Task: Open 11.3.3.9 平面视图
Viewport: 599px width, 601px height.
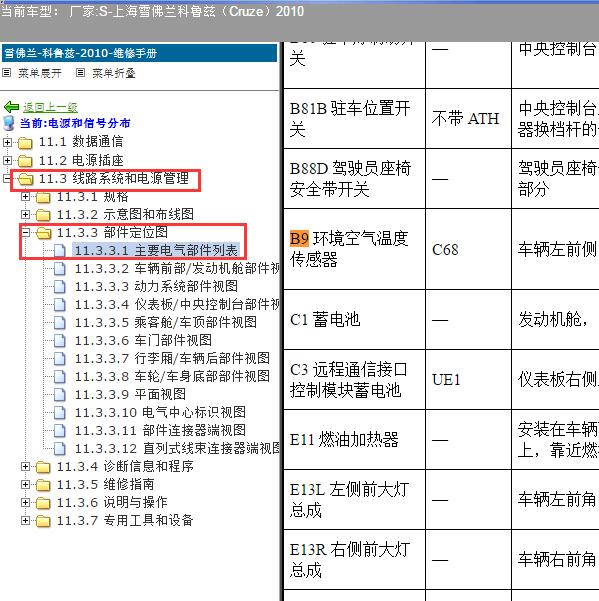Action: click(x=130, y=394)
